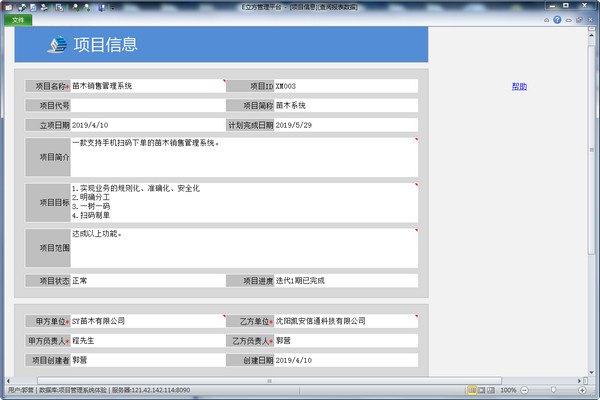Click the second magnifier search icon

[87, 7]
